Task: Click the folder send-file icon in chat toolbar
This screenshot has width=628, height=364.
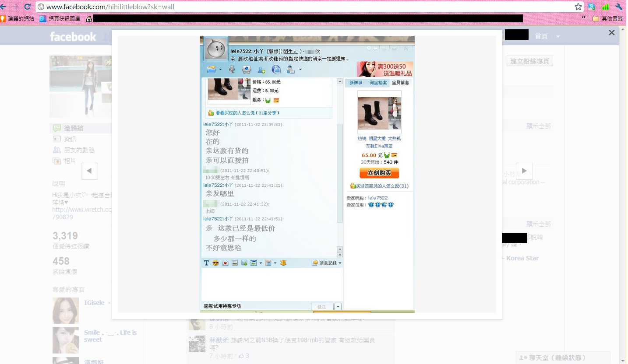Action: click(212, 70)
